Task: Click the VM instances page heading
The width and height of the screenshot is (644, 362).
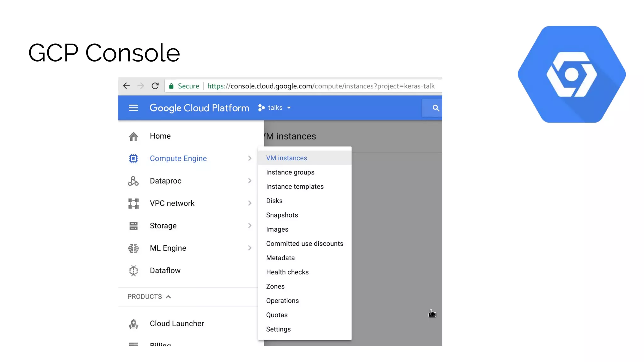Action: tap(290, 136)
